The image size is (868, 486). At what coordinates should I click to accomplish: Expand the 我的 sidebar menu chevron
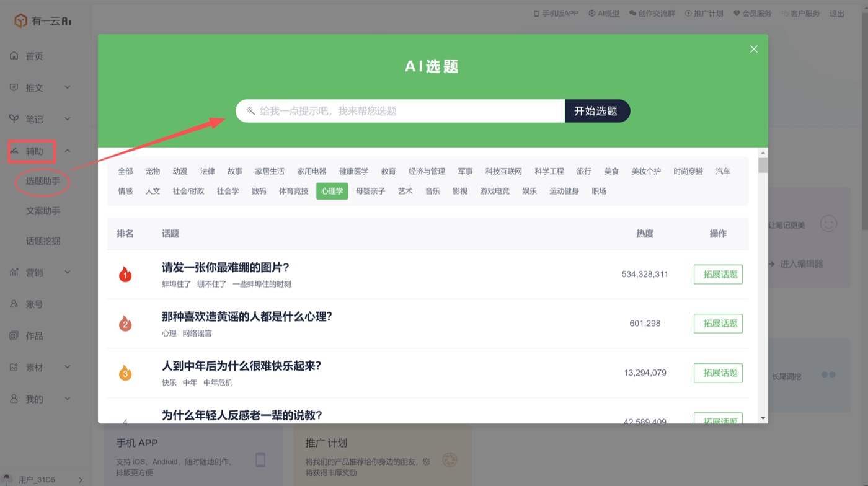pyautogui.click(x=68, y=399)
